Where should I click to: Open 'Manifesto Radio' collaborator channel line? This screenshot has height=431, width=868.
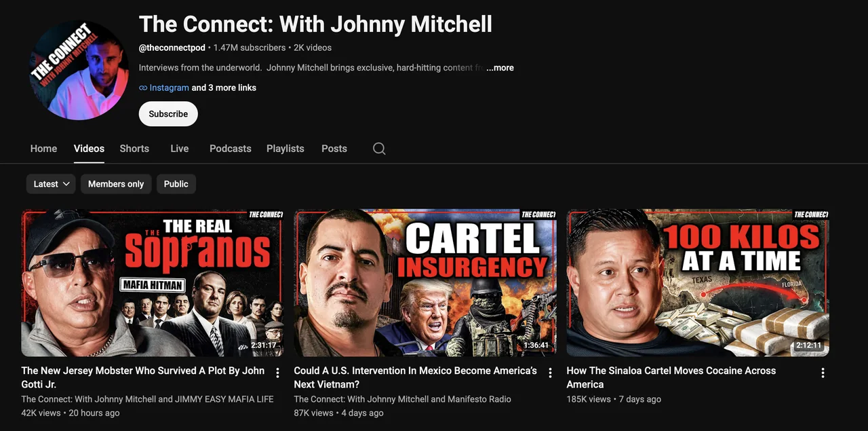[402, 399]
